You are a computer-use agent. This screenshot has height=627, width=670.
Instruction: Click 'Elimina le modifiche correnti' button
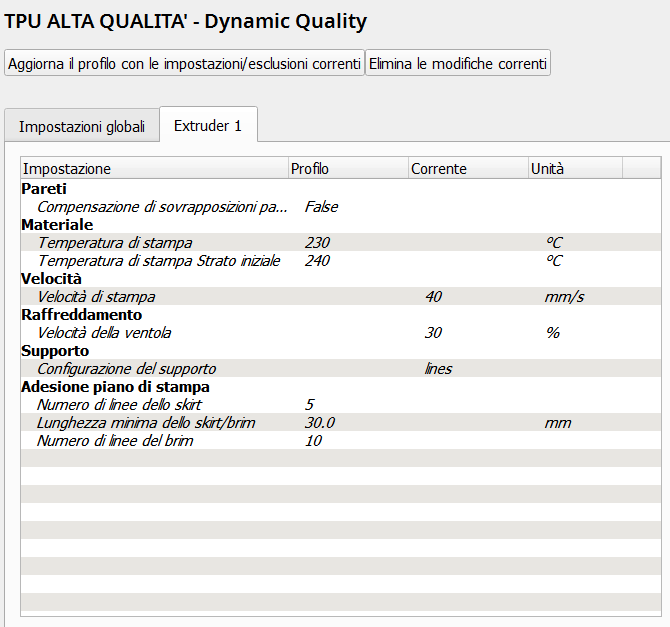tap(458, 63)
